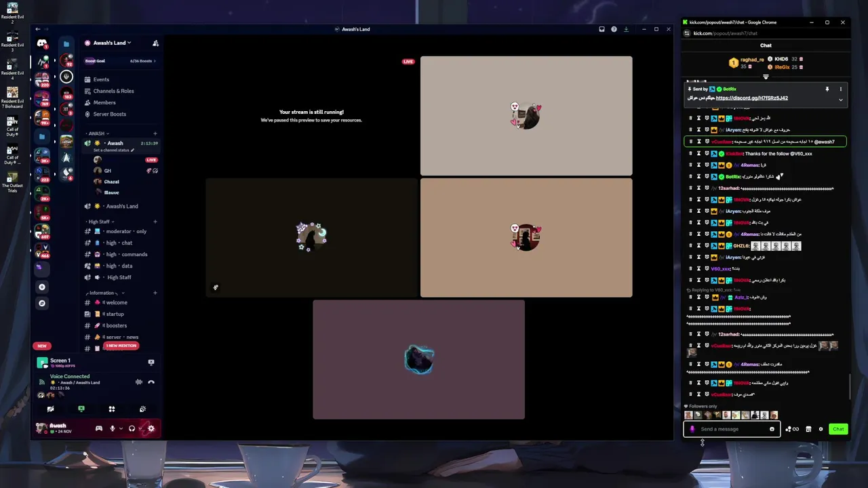Open the Activities launcher icon

(x=112, y=409)
